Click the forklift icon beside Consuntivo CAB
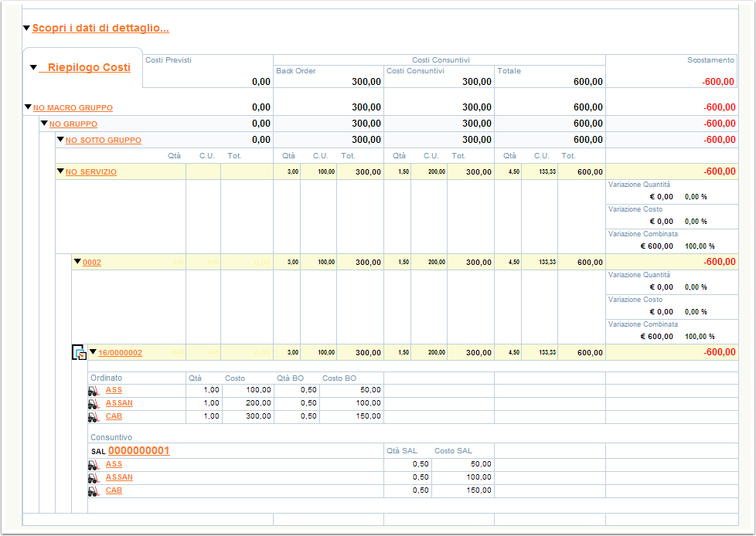Screen dimensions: 756x536 point(94,490)
